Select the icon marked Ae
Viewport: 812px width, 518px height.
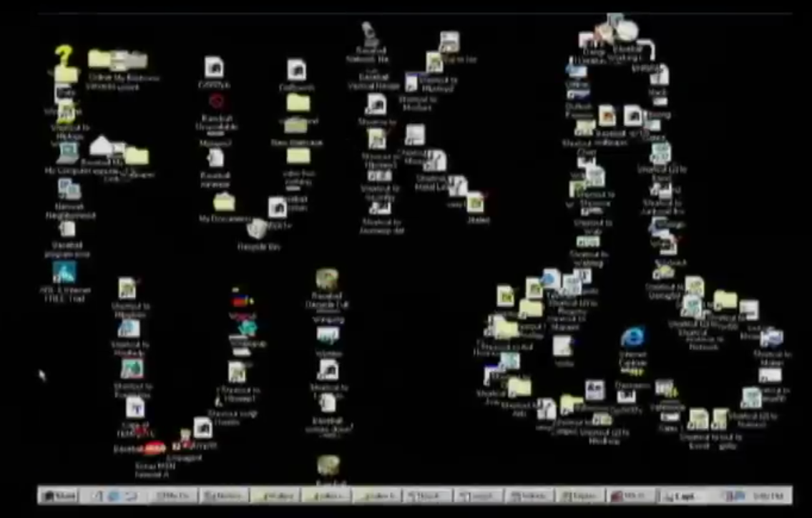(595, 389)
